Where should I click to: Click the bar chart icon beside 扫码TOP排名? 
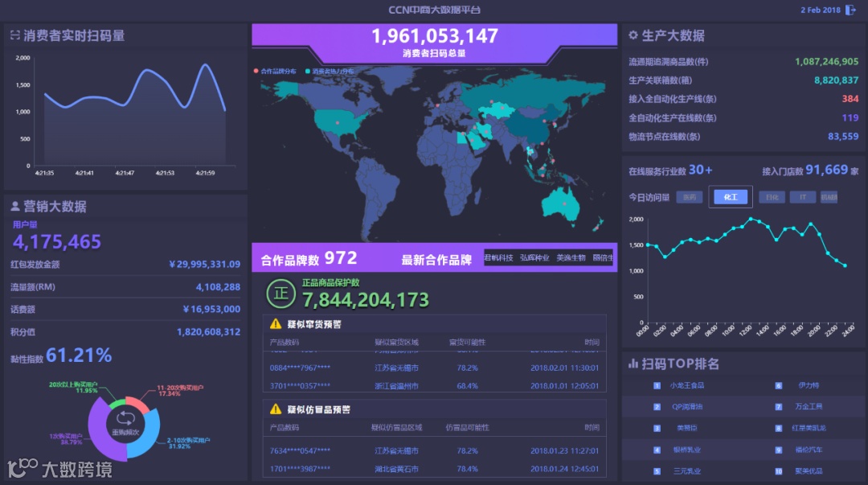(633, 364)
